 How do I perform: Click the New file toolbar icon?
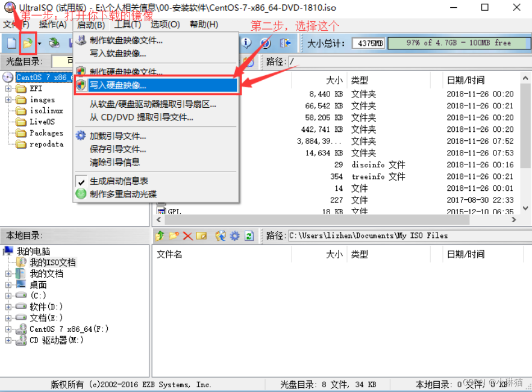[11, 43]
